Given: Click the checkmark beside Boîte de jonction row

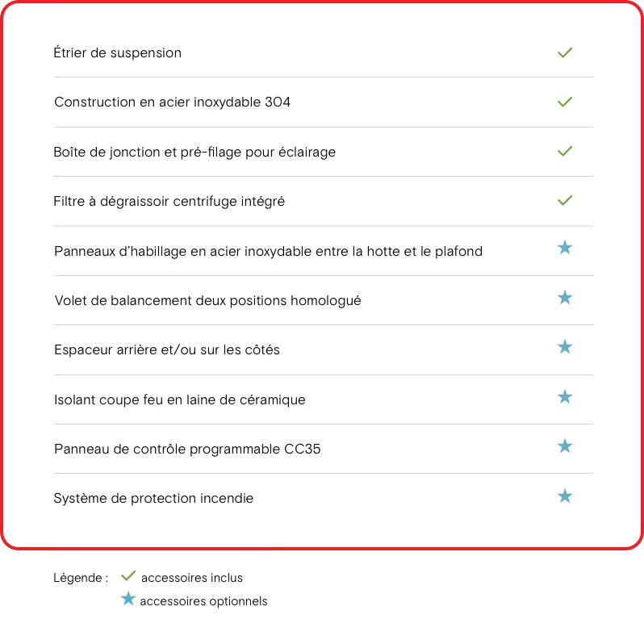Looking at the screenshot, I should [565, 151].
